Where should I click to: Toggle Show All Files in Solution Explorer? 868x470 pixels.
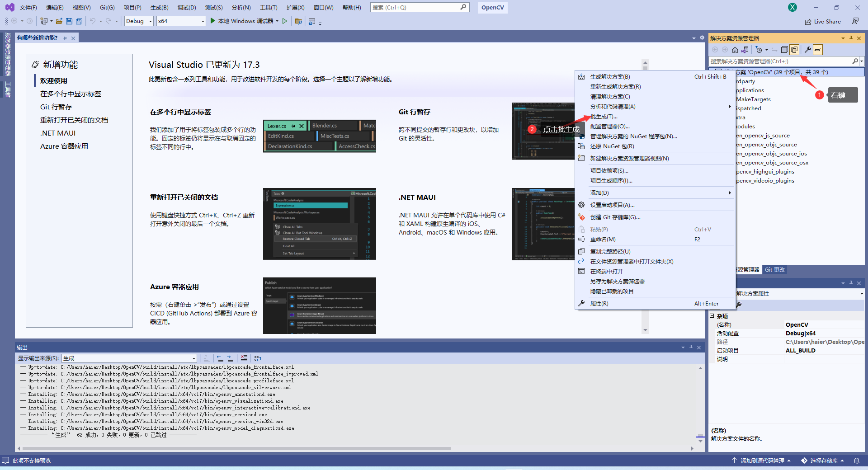(794, 50)
